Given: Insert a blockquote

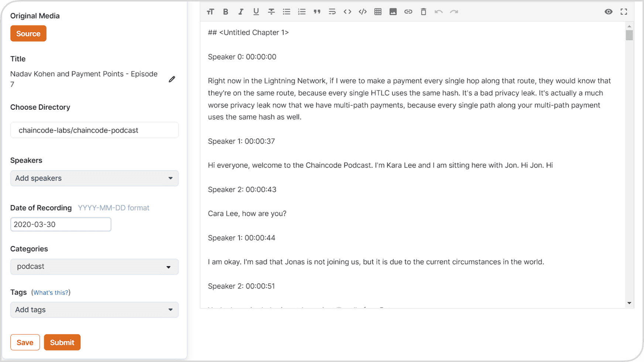Looking at the screenshot, I should (317, 11).
